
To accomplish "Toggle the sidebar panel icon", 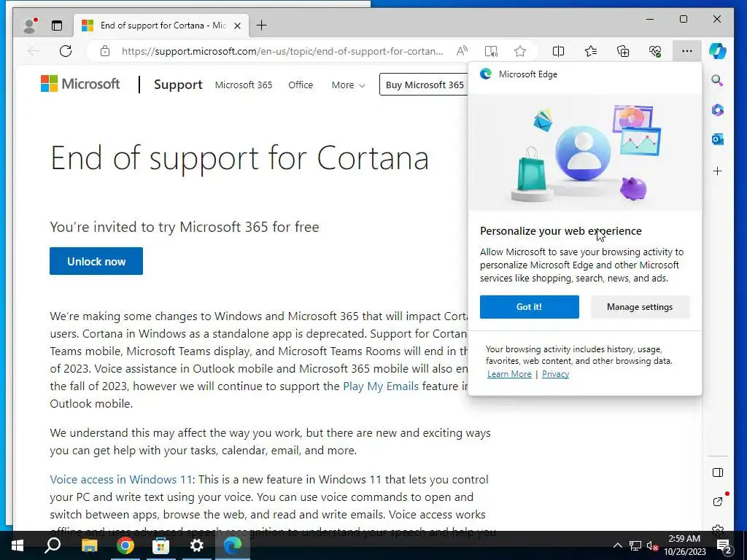I will (x=718, y=472).
